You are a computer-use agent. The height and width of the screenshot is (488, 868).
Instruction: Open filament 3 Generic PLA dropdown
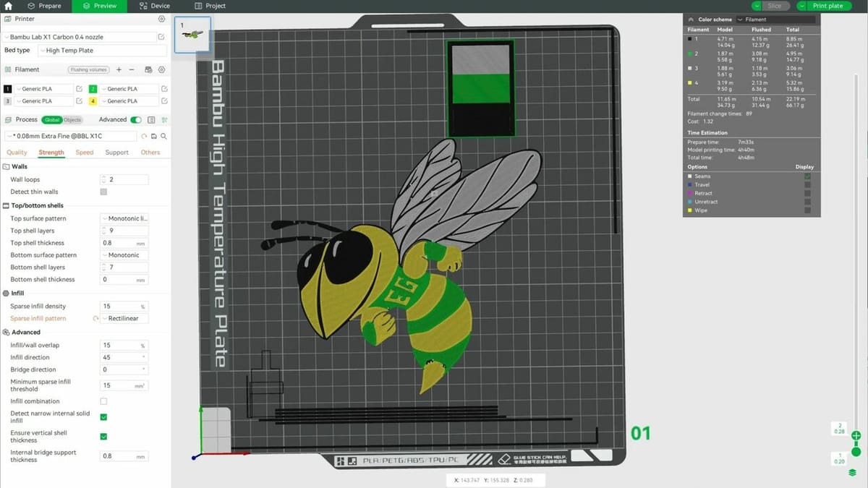pyautogui.click(x=43, y=101)
